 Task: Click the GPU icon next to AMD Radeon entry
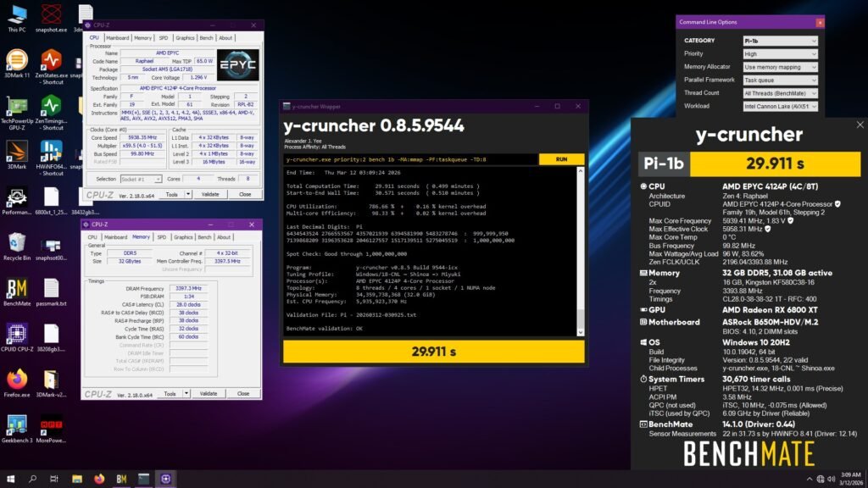point(642,310)
